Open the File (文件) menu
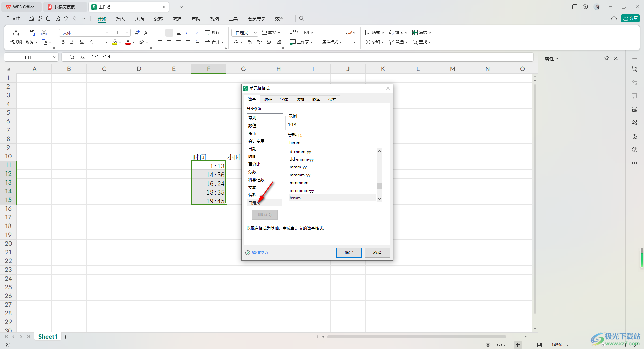Screen dimensions: 644x349 click(x=13, y=18)
